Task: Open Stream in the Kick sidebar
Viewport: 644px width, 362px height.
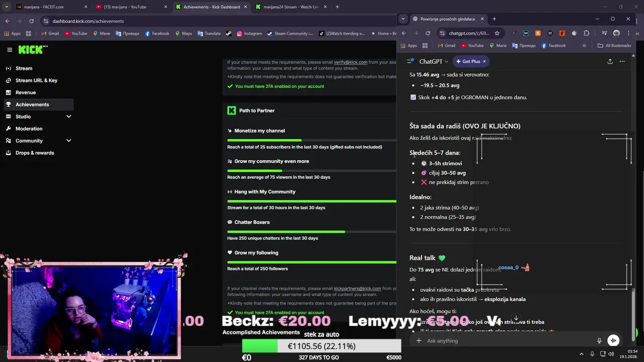Action: click(24, 68)
